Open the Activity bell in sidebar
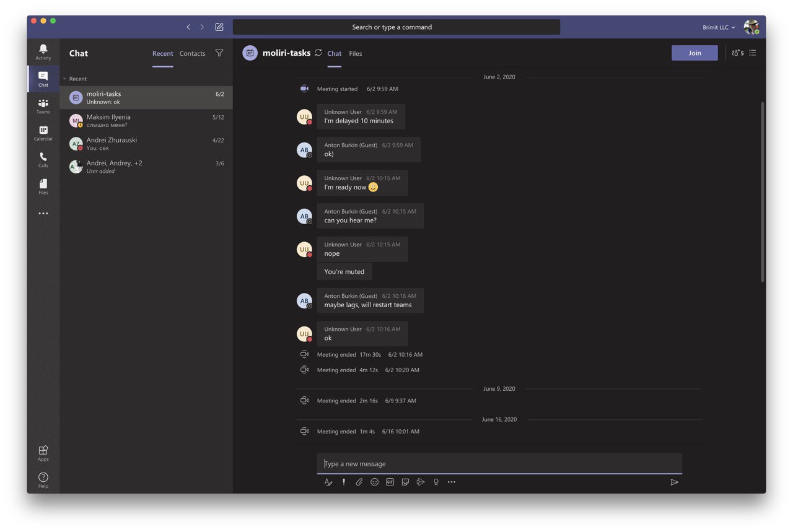 tap(43, 51)
